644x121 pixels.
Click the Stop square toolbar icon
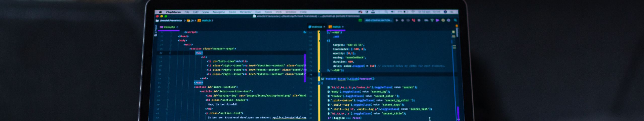(419, 20)
